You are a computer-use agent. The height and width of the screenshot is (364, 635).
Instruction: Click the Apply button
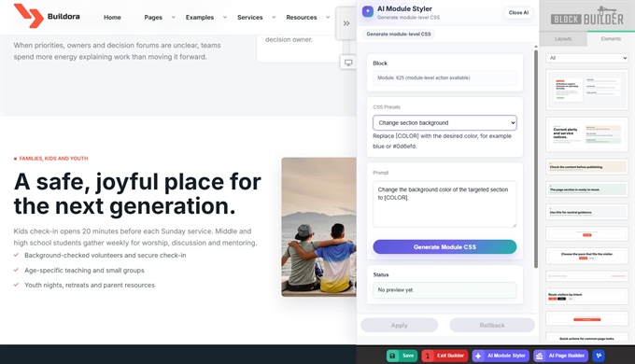(x=400, y=325)
